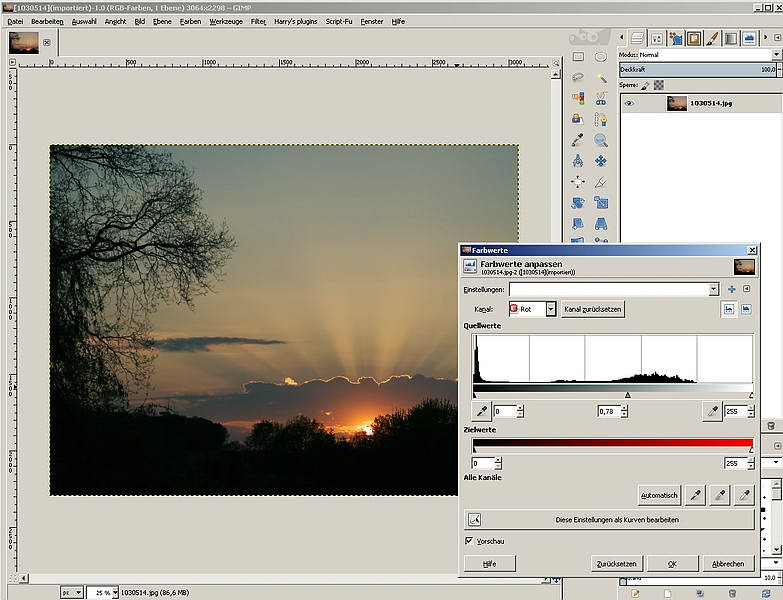The width and height of the screenshot is (783, 600).
Task: Open the Farben menu
Action: tap(190, 20)
